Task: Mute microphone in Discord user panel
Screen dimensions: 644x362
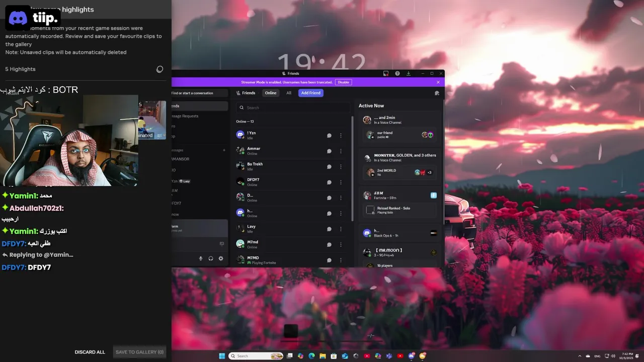Action: (x=201, y=258)
